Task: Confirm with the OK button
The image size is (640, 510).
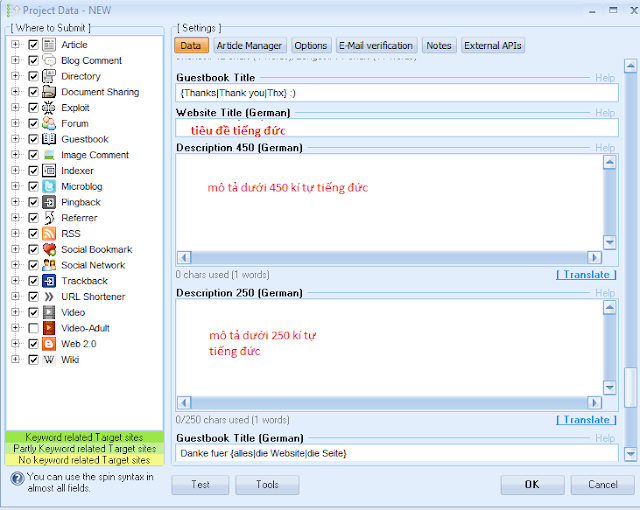Action: pos(533,485)
